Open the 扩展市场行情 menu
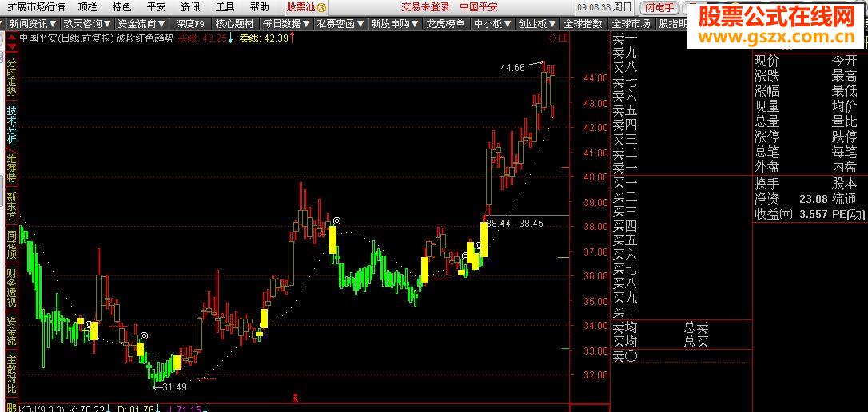Screen dimensions: 868x412 (x=36, y=7)
